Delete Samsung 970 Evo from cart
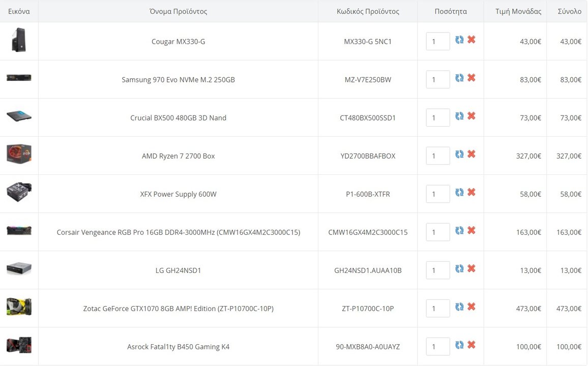This screenshot has height=366, width=588. point(472,78)
